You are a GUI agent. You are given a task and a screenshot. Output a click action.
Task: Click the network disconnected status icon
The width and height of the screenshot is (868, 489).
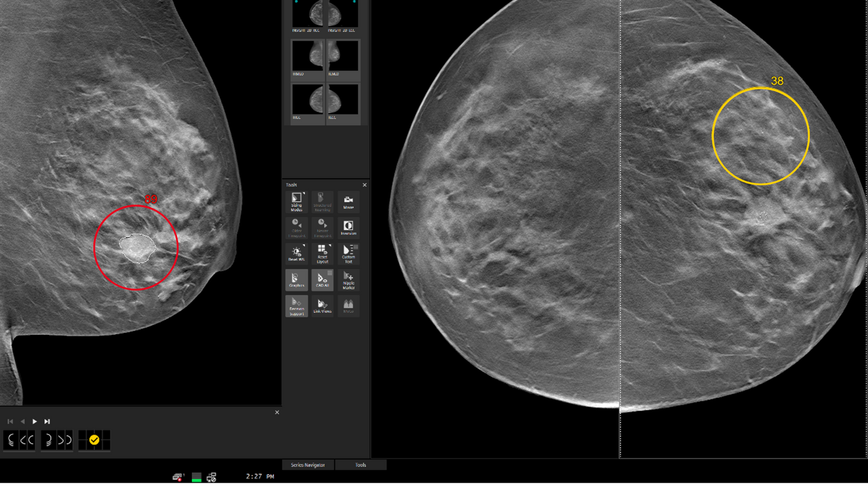(x=177, y=478)
